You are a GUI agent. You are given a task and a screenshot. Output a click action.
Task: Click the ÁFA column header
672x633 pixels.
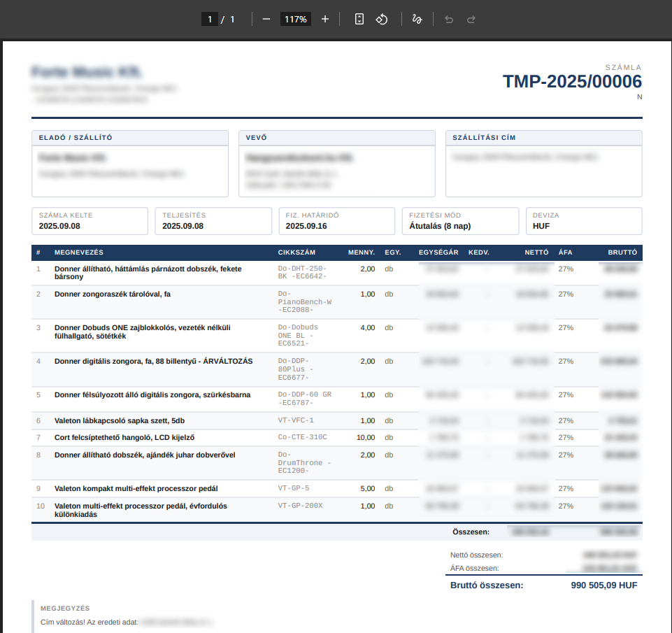565,253
